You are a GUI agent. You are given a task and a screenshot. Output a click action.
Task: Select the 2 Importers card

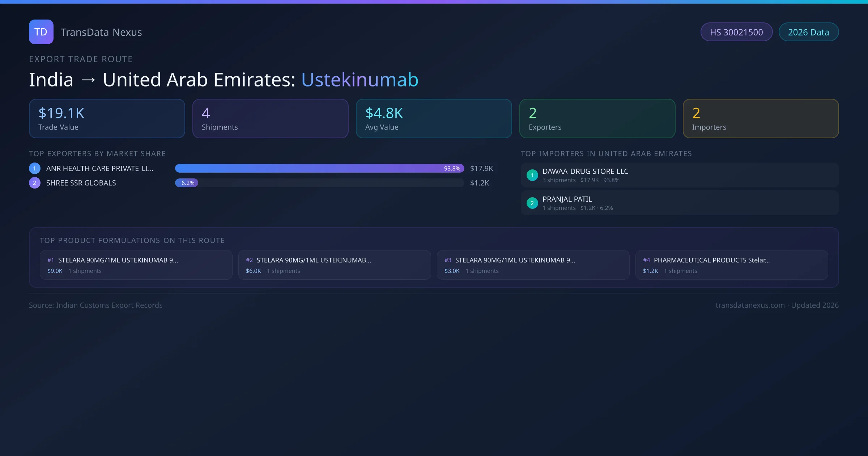(761, 119)
